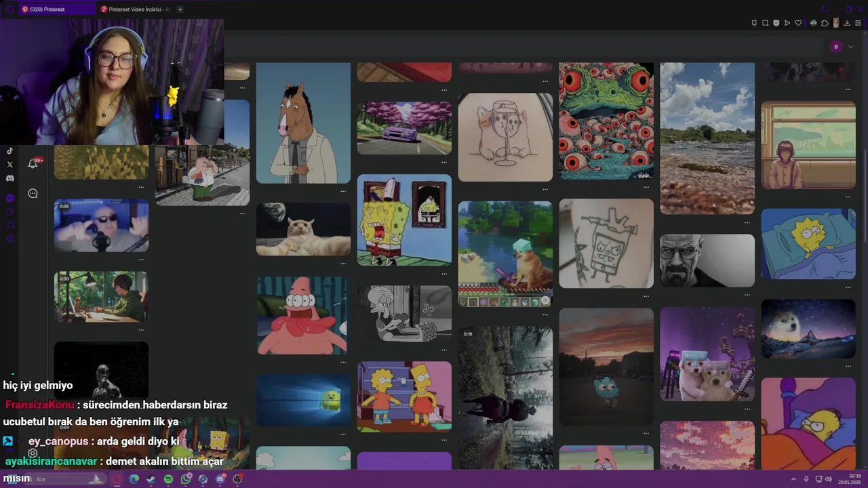Viewport: 868px width, 488px height.
Task: Open X (Twitter) in the browser sidebar
Action: click(9, 165)
